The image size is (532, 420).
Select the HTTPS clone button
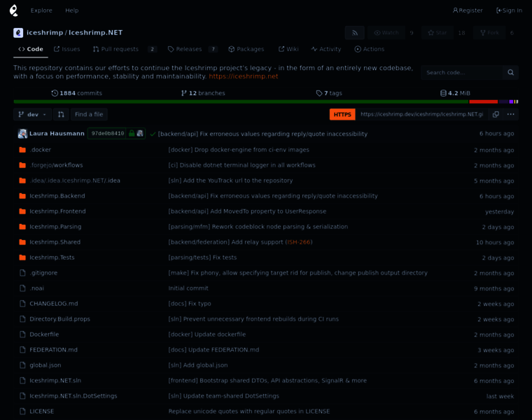point(342,114)
